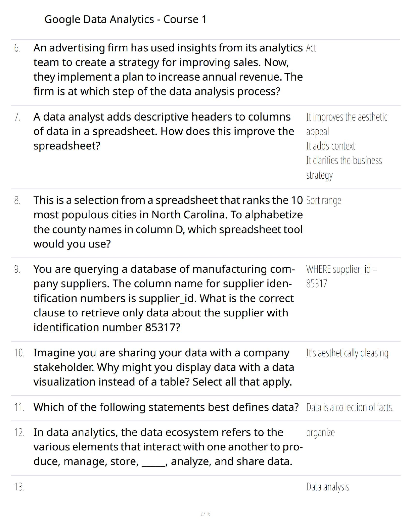Click the question 7 text about descriptive headers
Image resolution: width=411 pixels, height=532 pixels.
[x=164, y=131]
